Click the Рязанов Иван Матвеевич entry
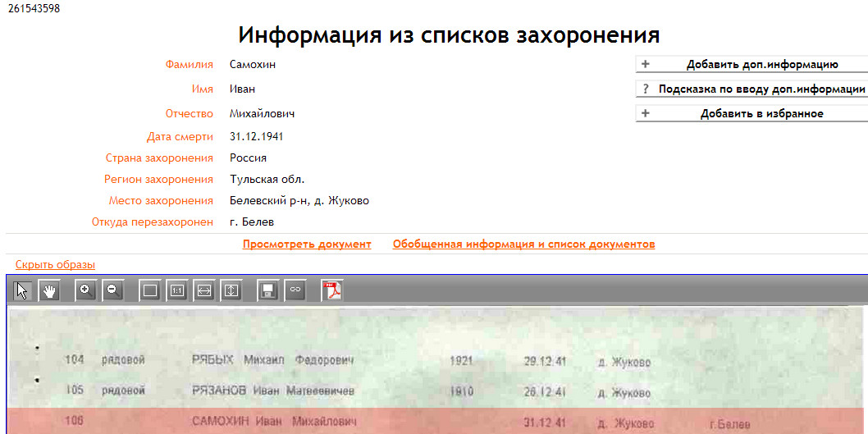The image size is (868, 434). click(272, 391)
